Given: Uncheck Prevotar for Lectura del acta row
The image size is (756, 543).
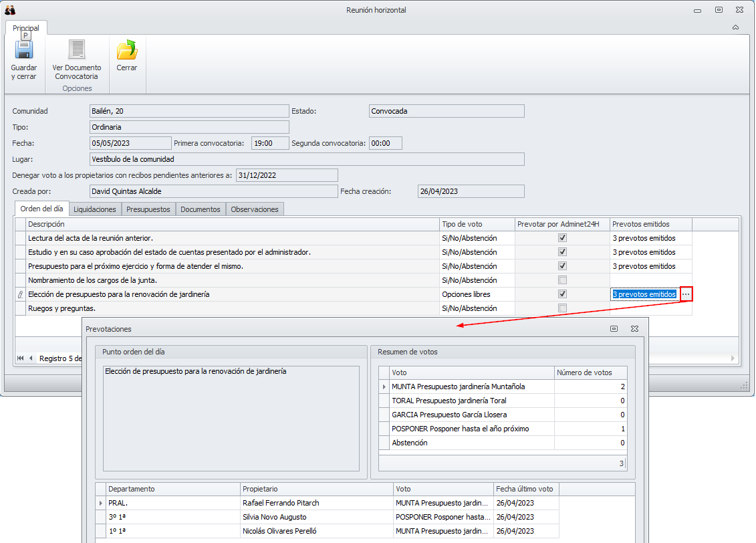Looking at the screenshot, I should click(x=562, y=238).
